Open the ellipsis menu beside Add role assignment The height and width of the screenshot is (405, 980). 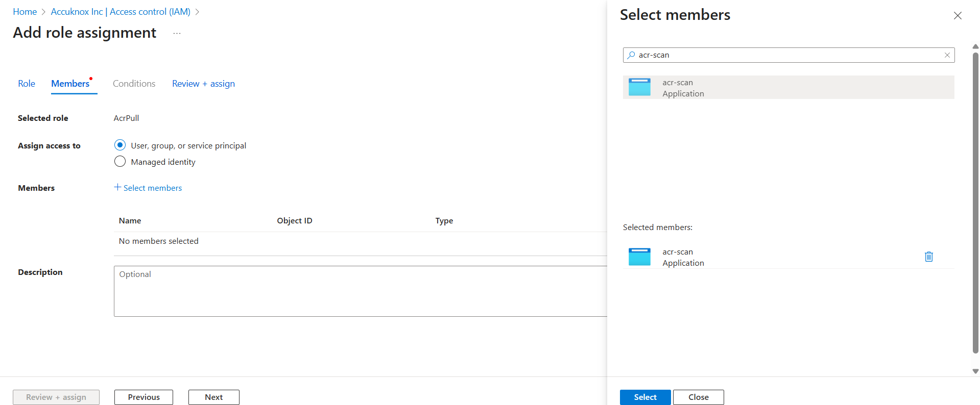[x=177, y=33]
